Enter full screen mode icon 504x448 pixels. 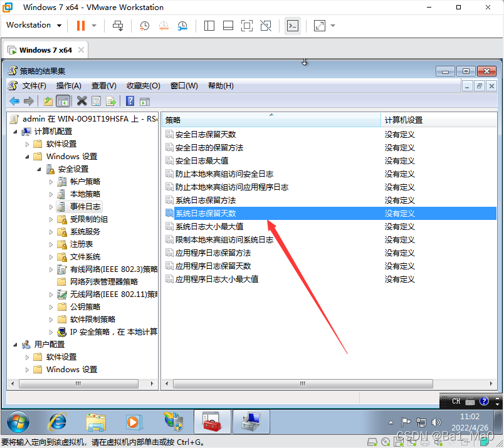[247, 26]
